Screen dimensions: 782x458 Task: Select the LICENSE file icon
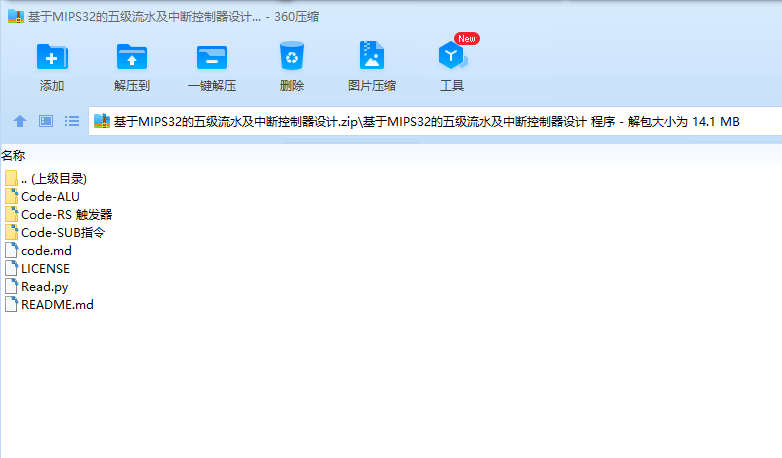click(x=11, y=268)
